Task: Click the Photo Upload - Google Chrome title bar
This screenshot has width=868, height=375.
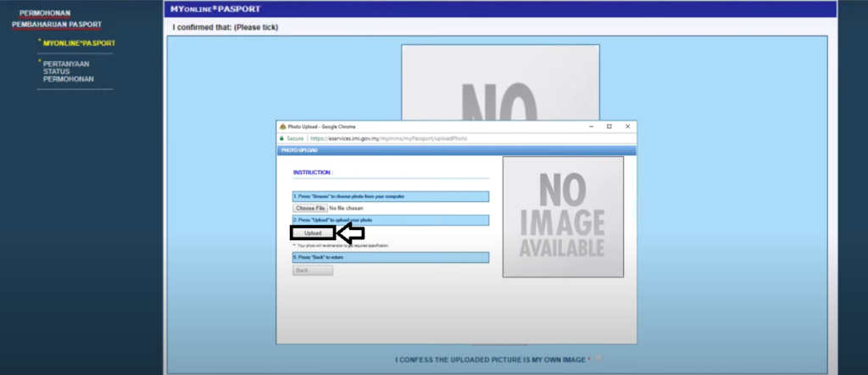Action: tap(424, 126)
